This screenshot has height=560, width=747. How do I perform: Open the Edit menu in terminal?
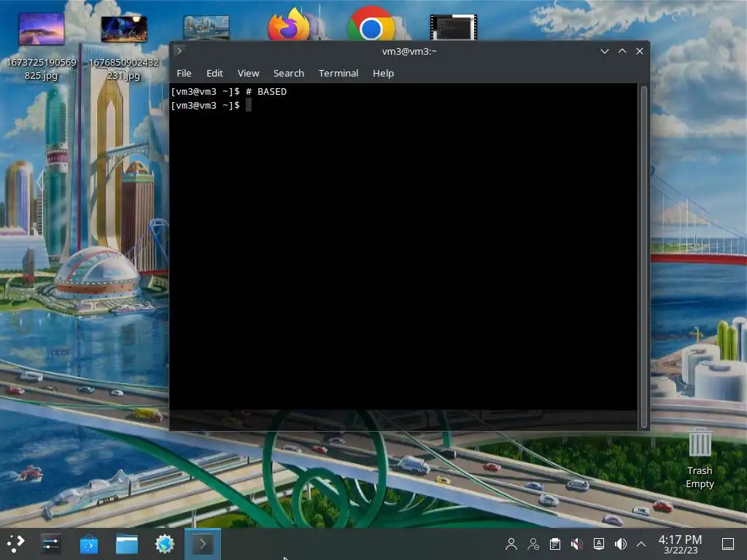214,74
